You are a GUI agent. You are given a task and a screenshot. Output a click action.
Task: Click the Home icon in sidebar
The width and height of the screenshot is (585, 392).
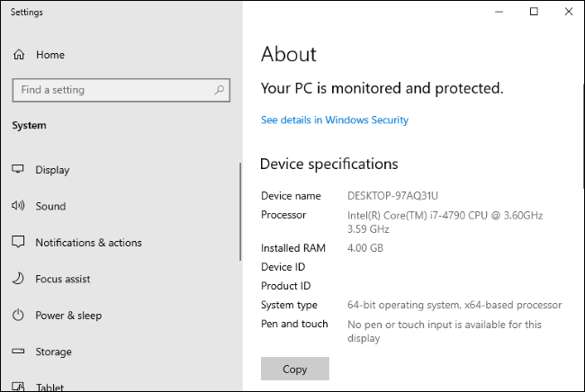pos(18,55)
